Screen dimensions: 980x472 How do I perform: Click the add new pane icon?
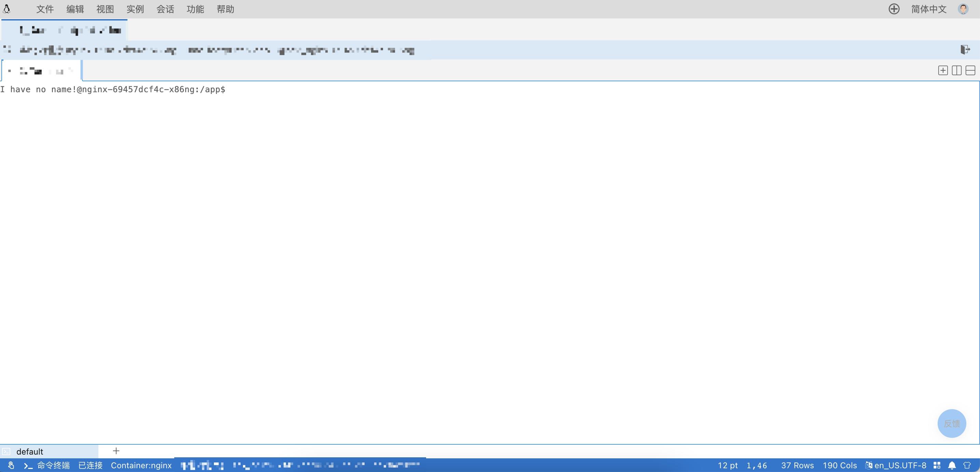(943, 70)
